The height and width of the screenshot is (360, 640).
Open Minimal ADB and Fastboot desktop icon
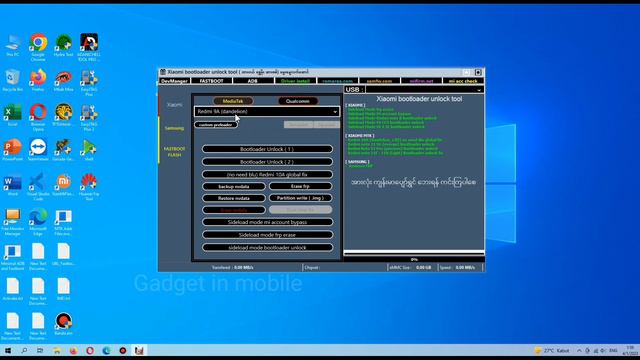[13, 257]
